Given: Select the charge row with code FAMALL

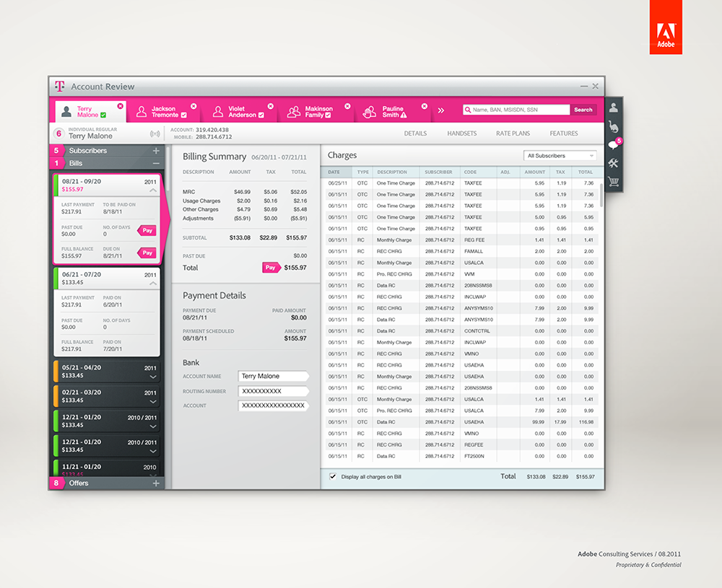Looking at the screenshot, I should [462, 251].
